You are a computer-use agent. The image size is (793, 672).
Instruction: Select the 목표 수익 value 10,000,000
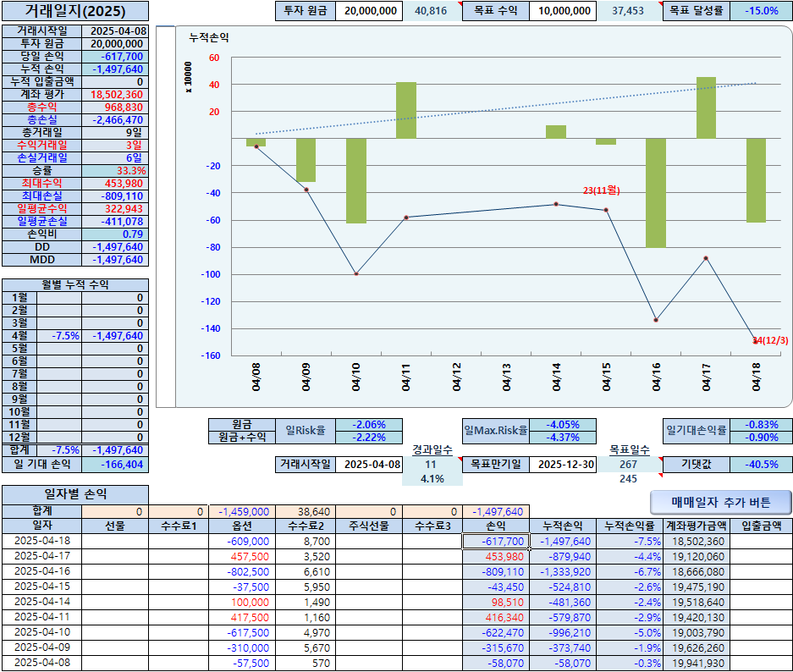pyautogui.click(x=564, y=11)
